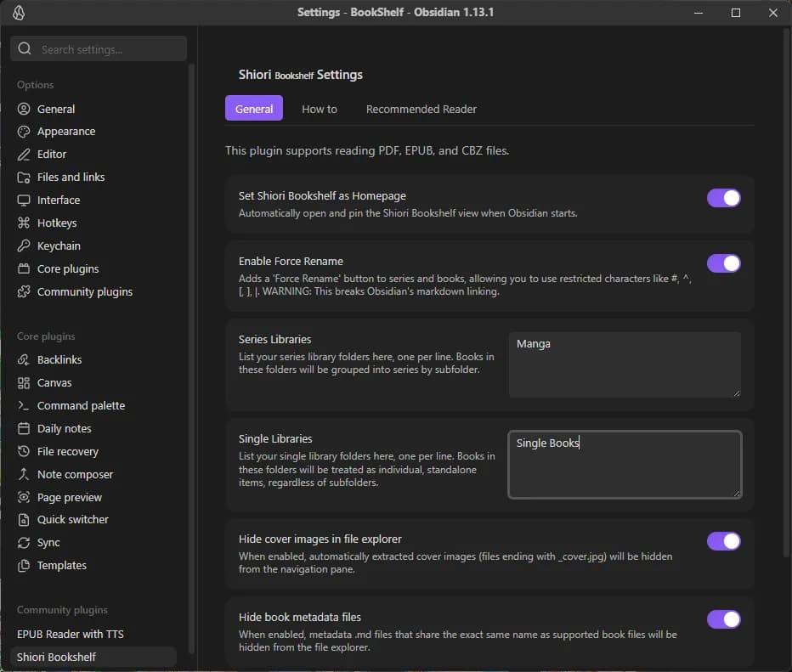Image resolution: width=792 pixels, height=672 pixels.
Task: Select the Daily notes label
Action: (x=64, y=429)
